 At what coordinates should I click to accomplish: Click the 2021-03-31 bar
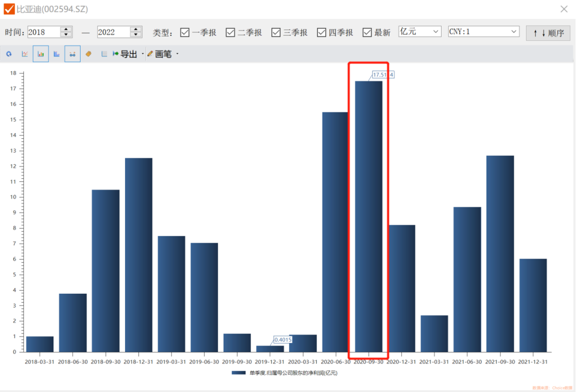point(434,334)
